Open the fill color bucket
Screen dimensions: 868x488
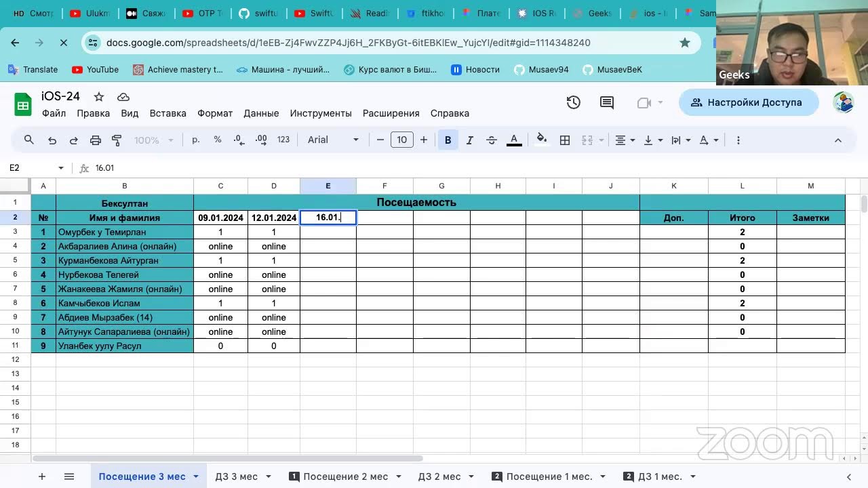pos(542,140)
